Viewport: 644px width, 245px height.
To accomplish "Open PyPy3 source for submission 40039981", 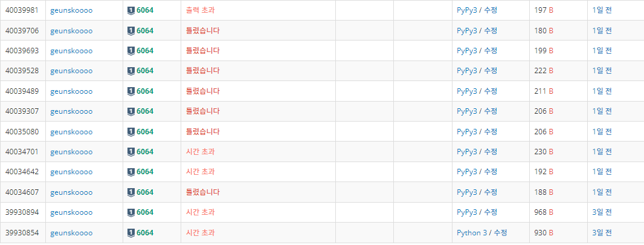I will pos(467,10).
